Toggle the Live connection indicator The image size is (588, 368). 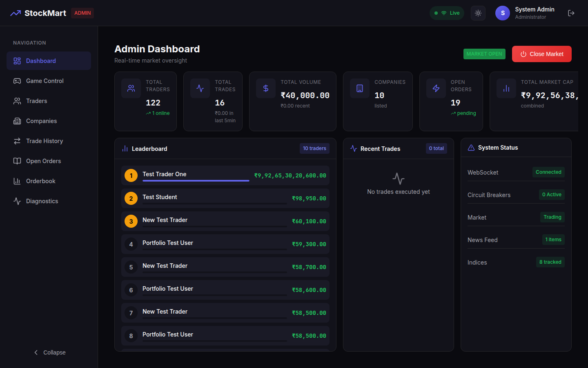pos(447,13)
